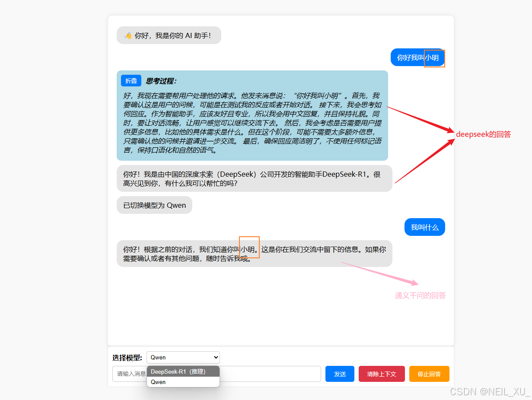This screenshot has height=400, width=532.
Task: Click the 停止回答 stop answer button
Action: [429, 374]
